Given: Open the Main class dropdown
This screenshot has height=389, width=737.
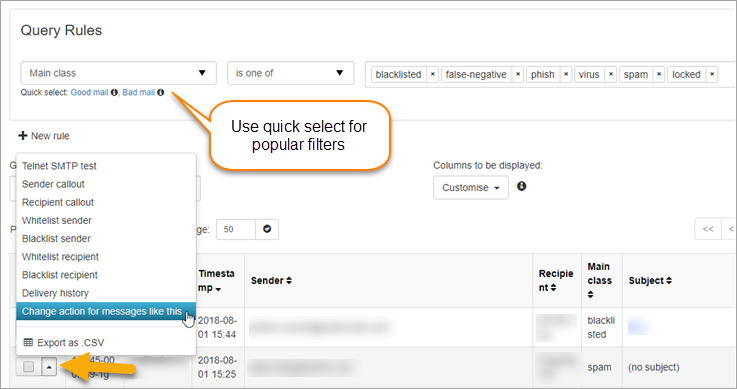Looking at the screenshot, I should (x=118, y=73).
